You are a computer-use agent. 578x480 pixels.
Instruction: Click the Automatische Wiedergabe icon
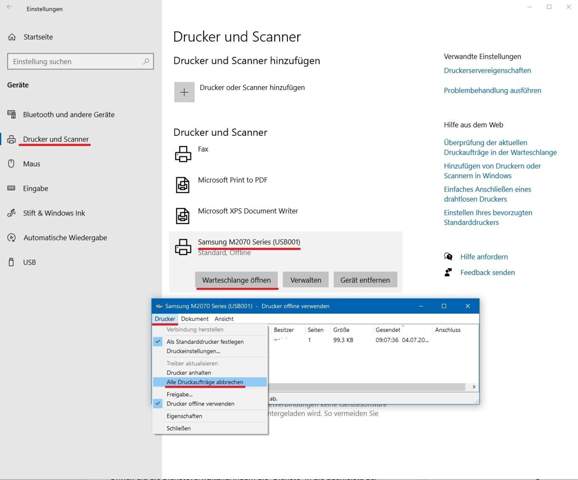point(11,237)
